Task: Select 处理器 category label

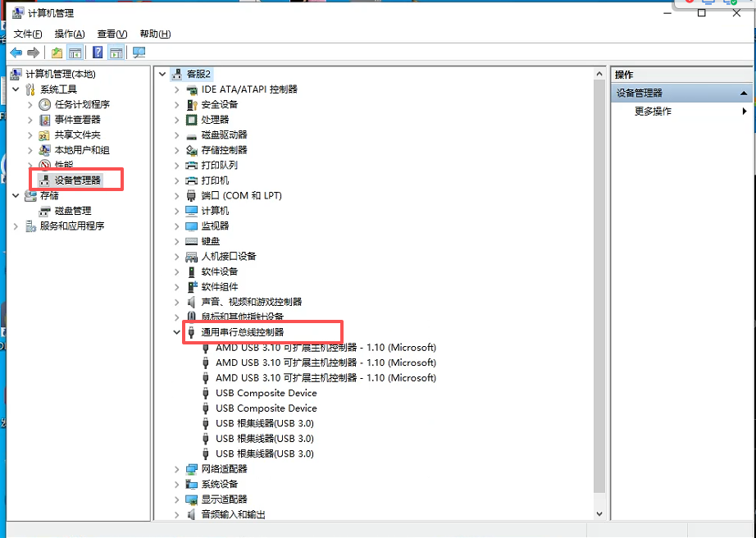Action: point(215,120)
